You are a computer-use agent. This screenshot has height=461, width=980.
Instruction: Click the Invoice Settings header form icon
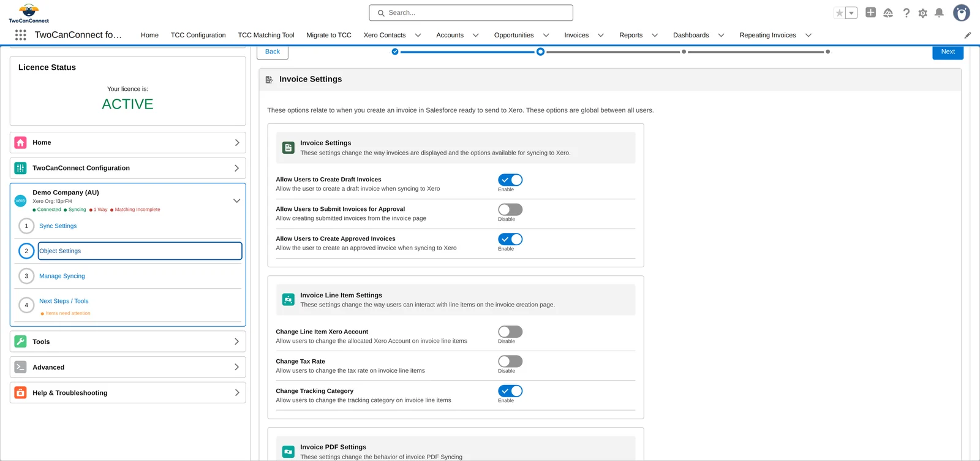[x=269, y=80]
